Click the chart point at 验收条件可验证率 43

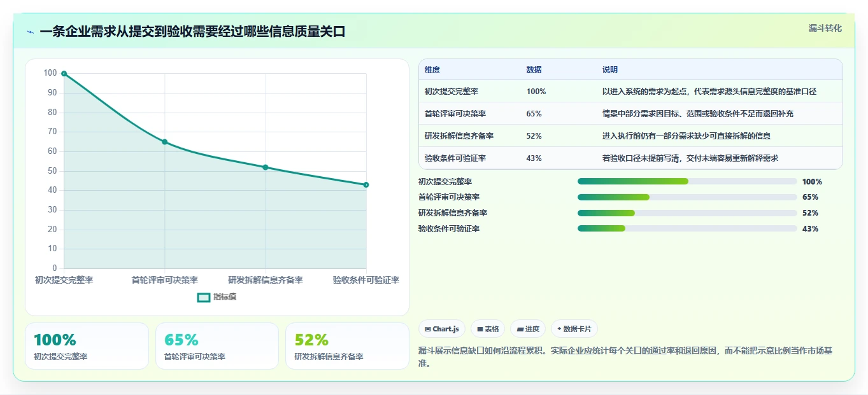[366, 185]
